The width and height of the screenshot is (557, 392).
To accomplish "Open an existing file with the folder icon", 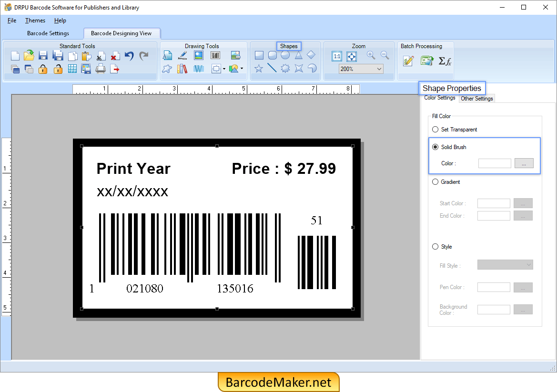I will click(x=29, y=55).
